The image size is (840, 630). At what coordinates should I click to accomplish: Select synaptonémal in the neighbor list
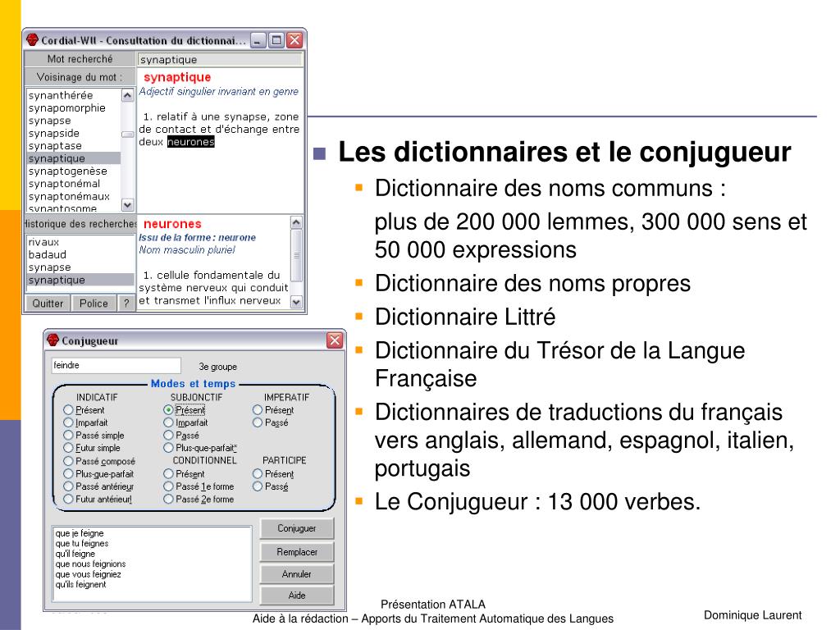(x=64, y=184)
